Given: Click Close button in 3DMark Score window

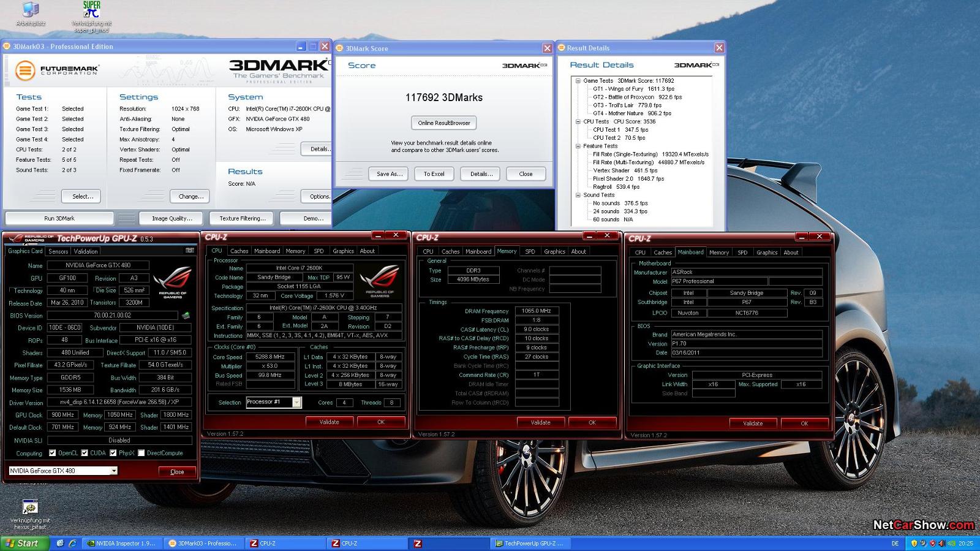Looking at the screenshot, I should [x=526, y=173].
